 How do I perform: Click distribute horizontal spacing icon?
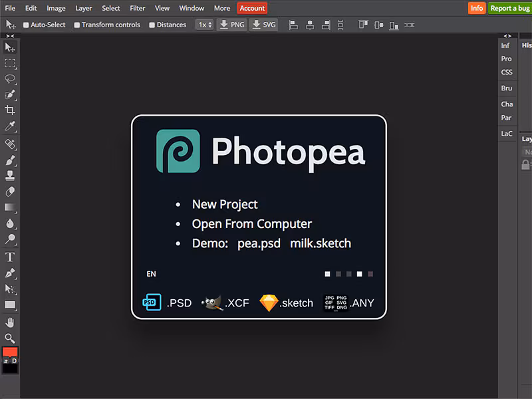pyautogui.click(x=409, y=25)
